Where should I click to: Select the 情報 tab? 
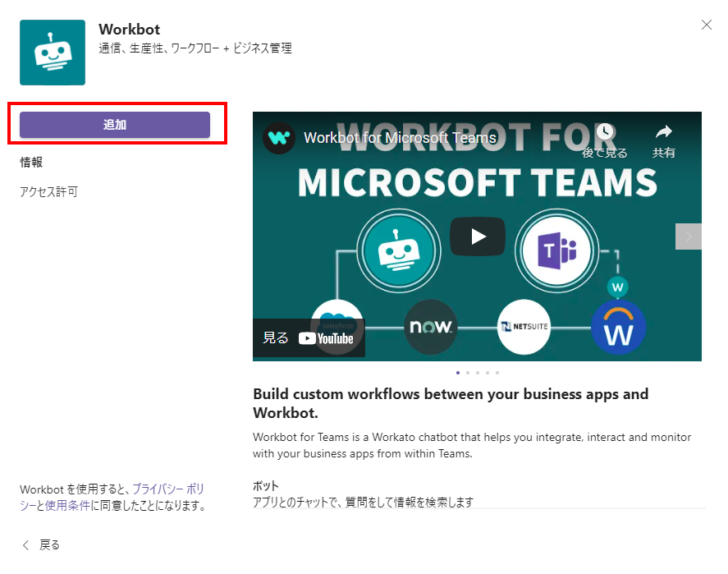(31, 162)
